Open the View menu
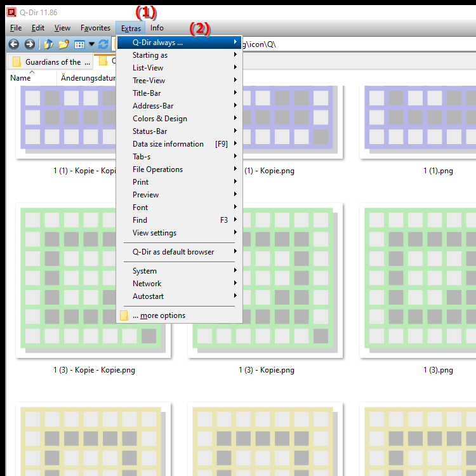 pyautogui.click(x=62, y=28)
